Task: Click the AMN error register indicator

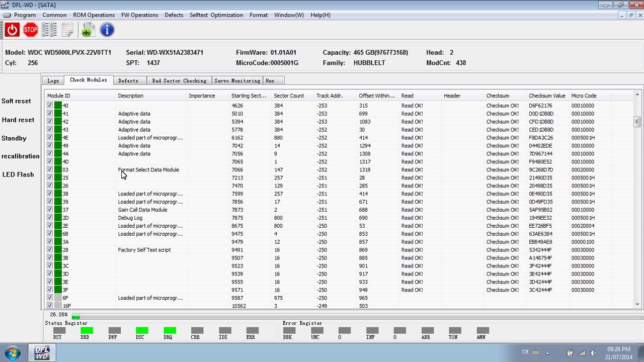Action: [x=482, y=330]
